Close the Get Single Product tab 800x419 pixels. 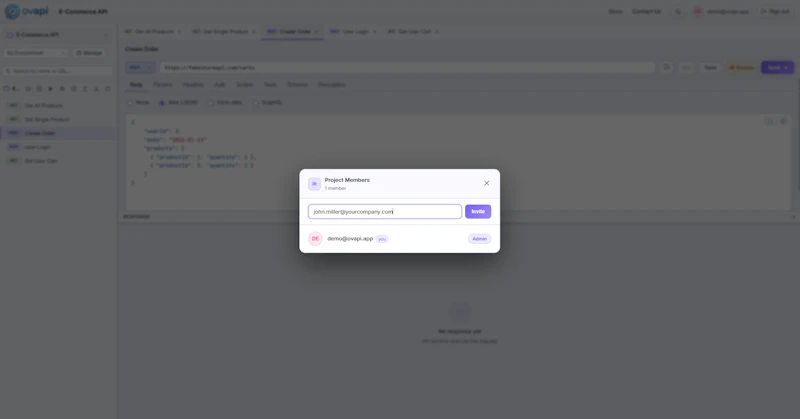[254, 32]
